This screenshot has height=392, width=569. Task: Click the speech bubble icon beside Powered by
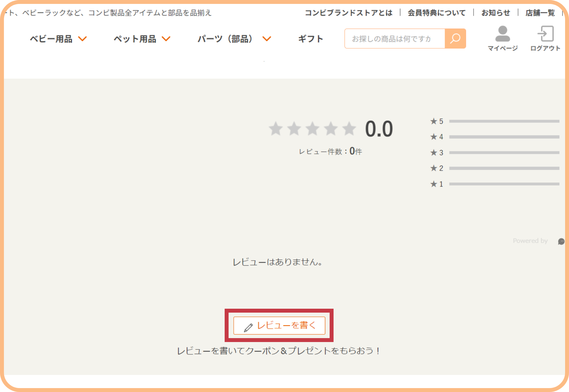tap(561, 241)
